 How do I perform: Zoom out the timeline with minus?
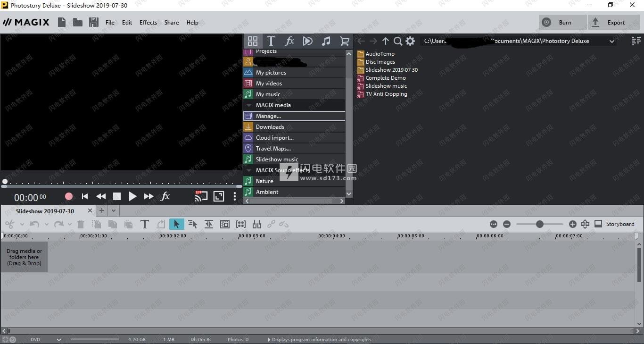[507, 224]
